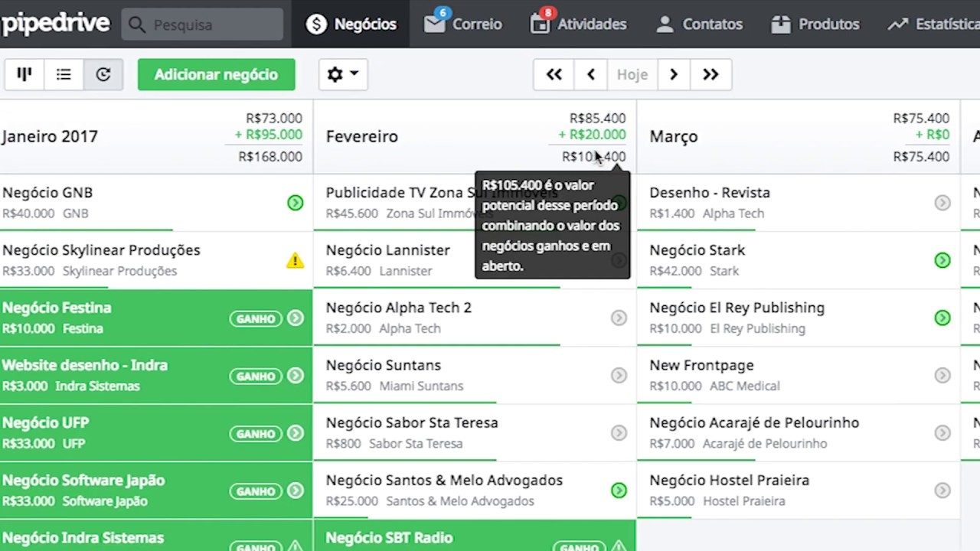Open the Produtos tab
The image size is (980, 551).
(815, 24)
